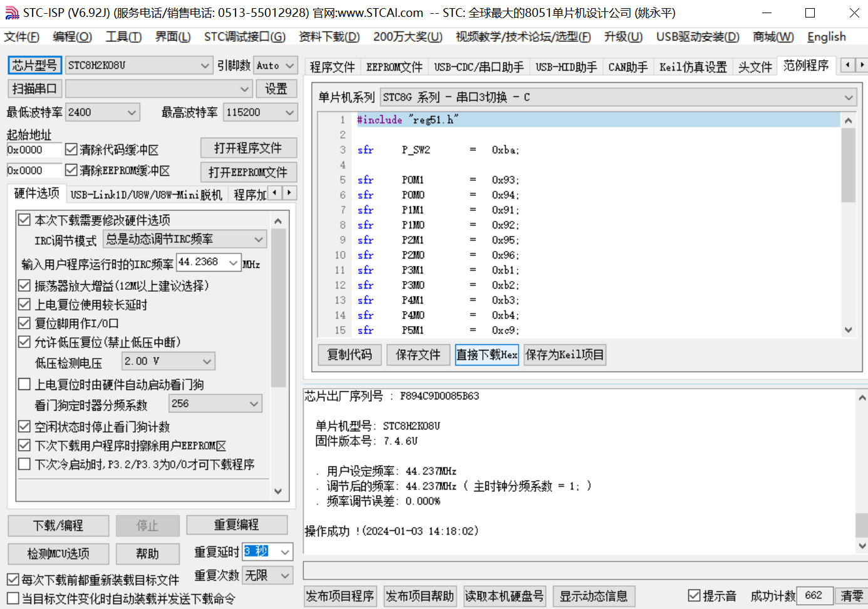868x609 pixels.
Task: Switch to 程序文件 tab
Action: (333, 67)
